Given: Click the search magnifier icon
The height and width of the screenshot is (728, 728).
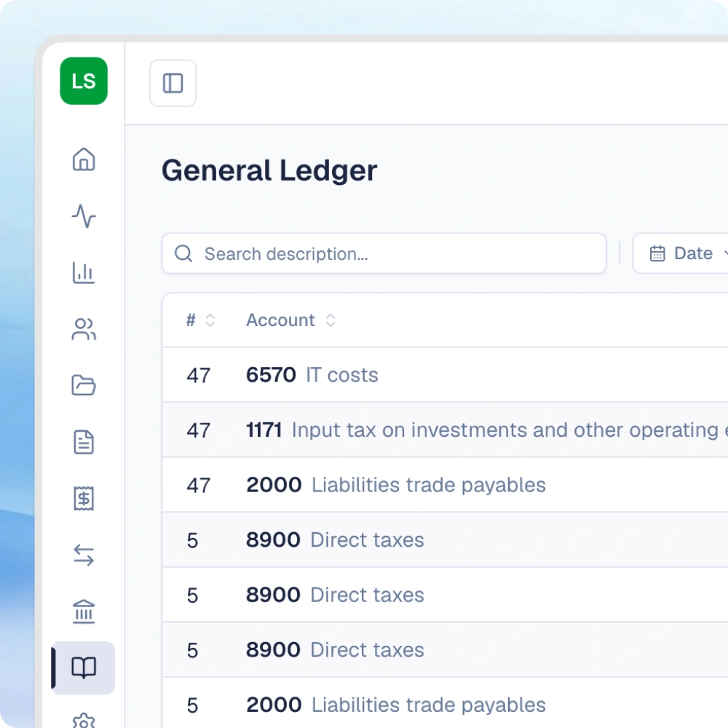Looking at the screenshot, I should 183,253.
